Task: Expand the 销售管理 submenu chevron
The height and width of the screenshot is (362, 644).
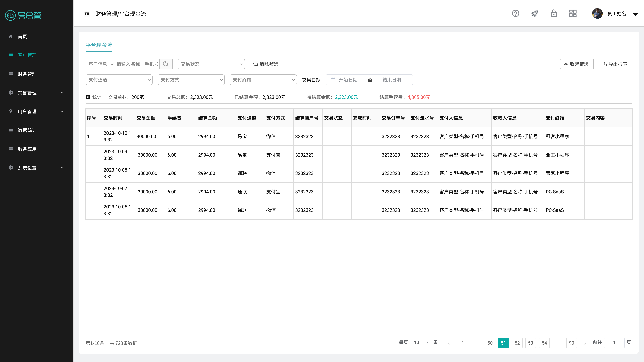Action: [x=62, y=93]
